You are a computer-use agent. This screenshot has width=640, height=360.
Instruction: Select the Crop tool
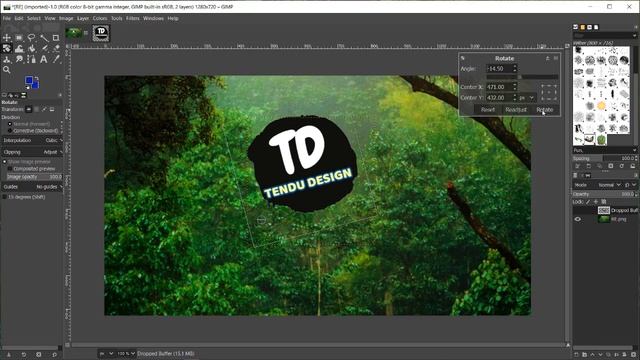[56, 38]
